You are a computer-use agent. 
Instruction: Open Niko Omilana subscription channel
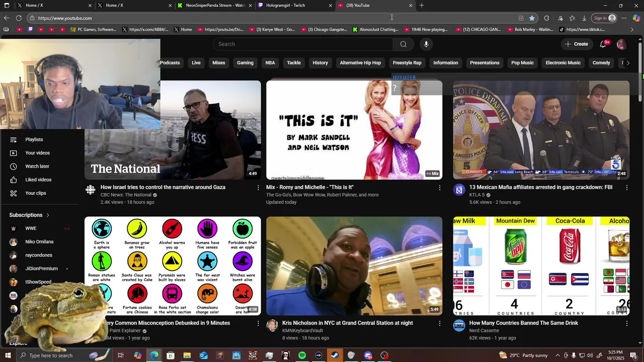click(x=39, y=242)
